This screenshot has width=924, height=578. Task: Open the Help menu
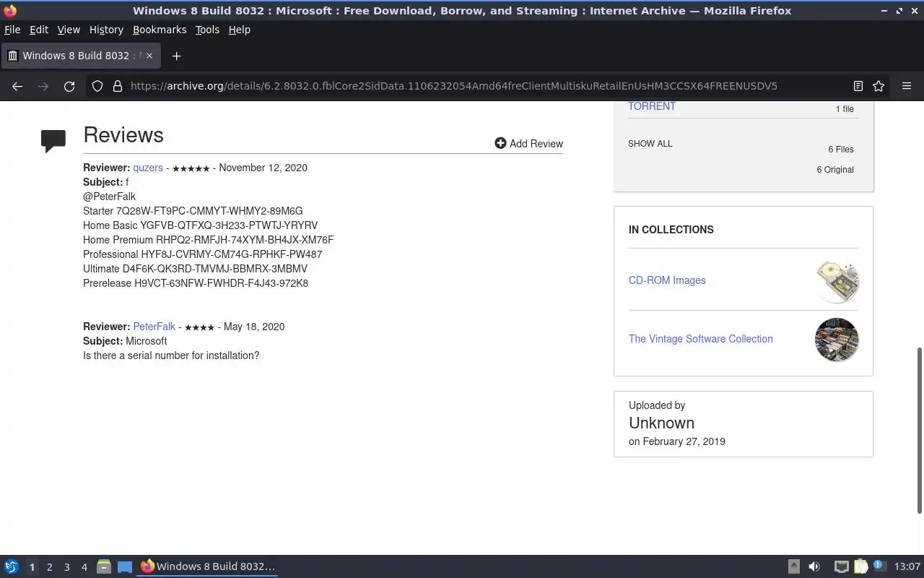pyautogui.click(x=240, y=30)
